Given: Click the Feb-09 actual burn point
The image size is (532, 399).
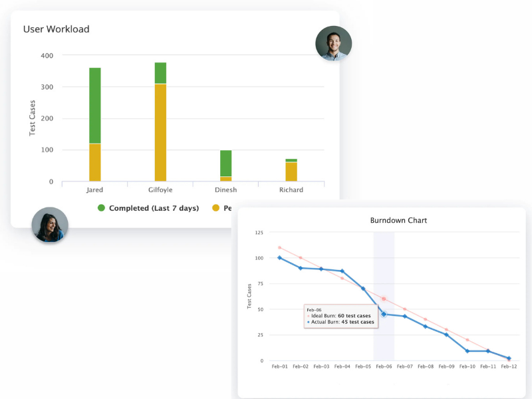Looking at the screenshot, I should 445,335.
